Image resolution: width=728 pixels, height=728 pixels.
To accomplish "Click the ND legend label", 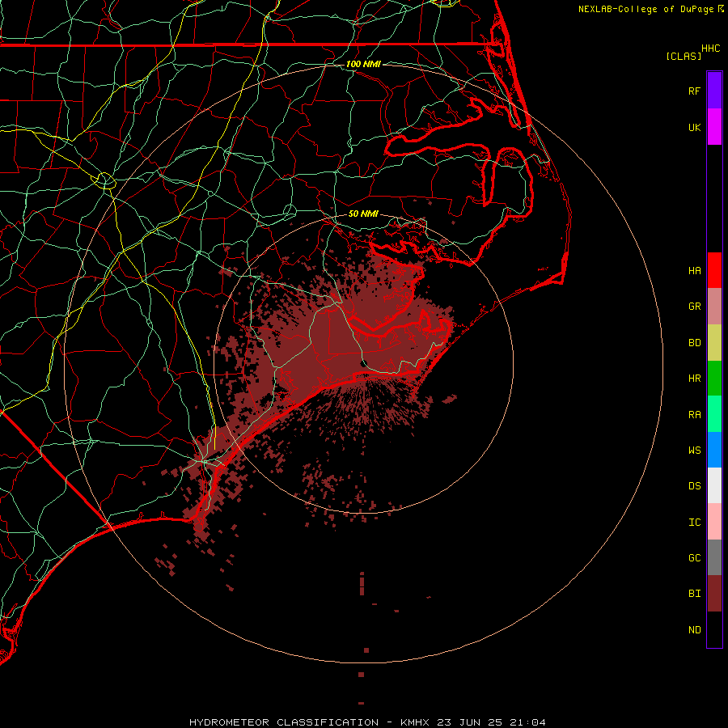I will (694, 630).
